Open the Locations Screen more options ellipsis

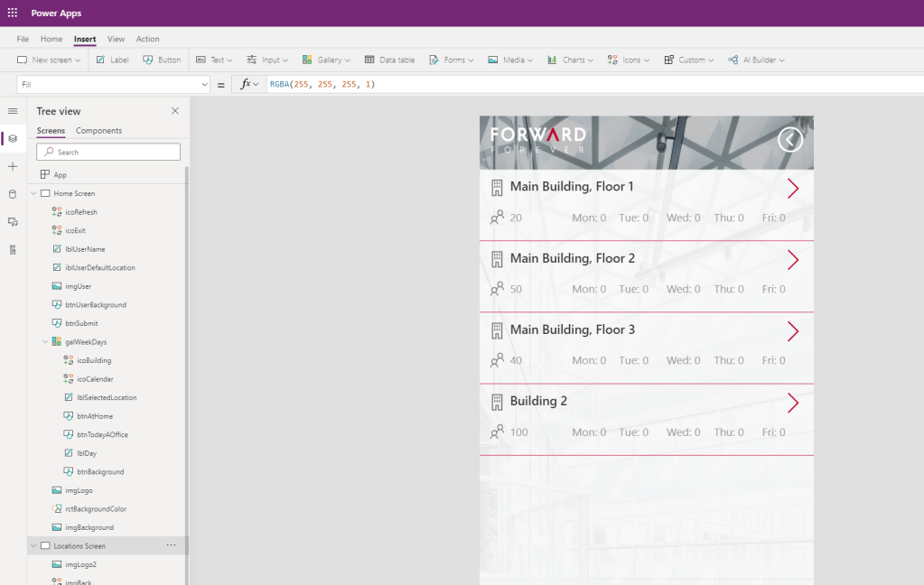click(171, 545)
